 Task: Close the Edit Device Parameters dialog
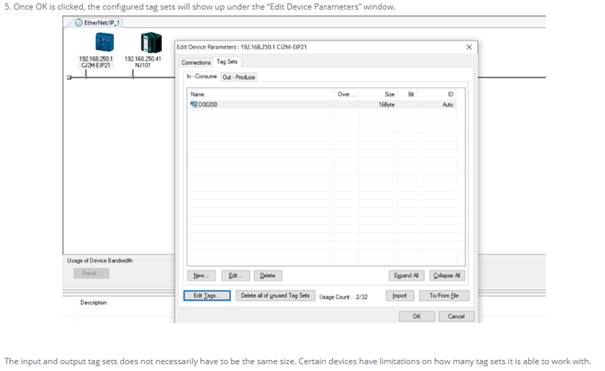click(469, 47)
